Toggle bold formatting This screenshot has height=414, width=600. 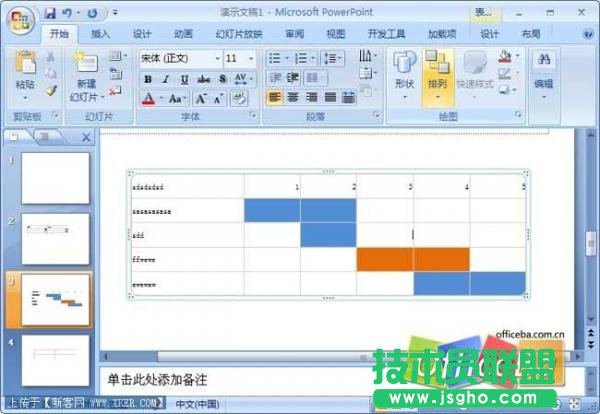148,79
